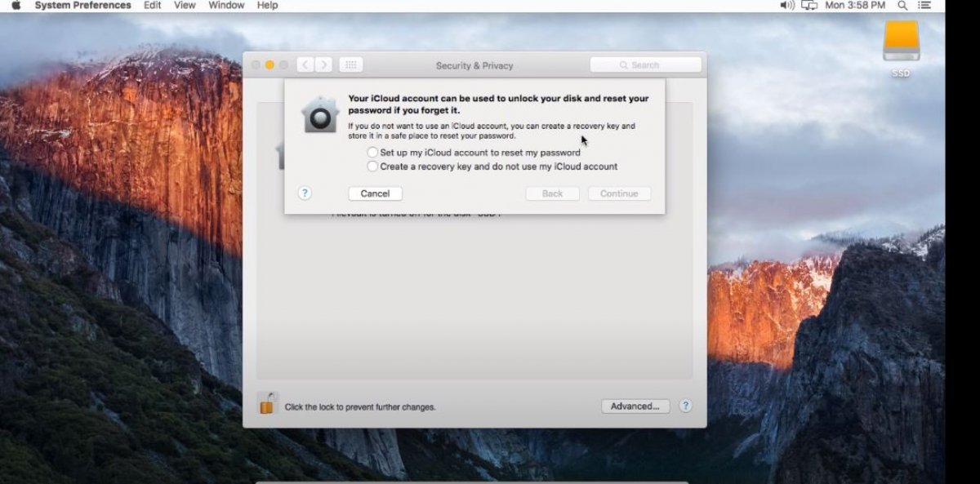This screenshot has width=980, height=484.
Task: Click the forward navigation arrow
Action: [323, 64]
